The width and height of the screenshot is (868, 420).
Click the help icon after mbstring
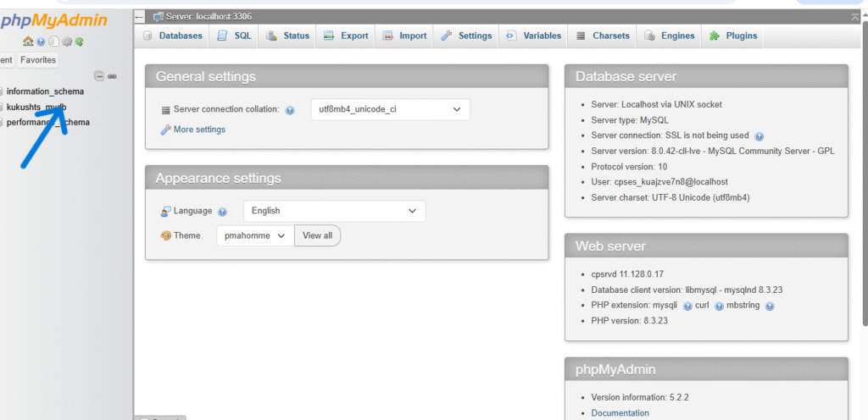770,306
